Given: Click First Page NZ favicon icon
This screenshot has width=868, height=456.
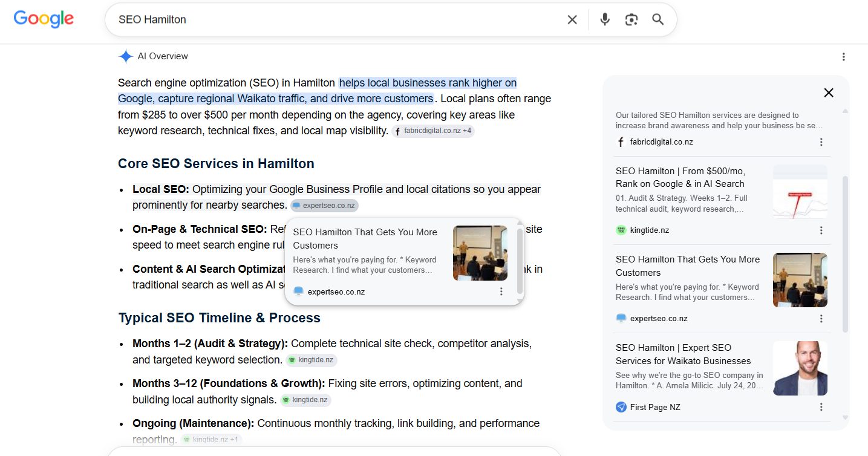Looking at the screenshot, I should (x=621, y=407).
